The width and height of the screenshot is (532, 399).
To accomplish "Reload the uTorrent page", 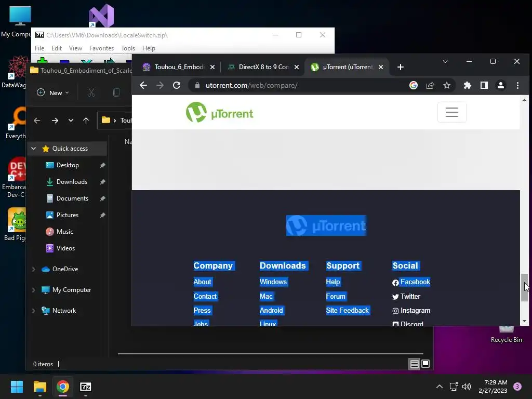I will click(x=177, y=85).
